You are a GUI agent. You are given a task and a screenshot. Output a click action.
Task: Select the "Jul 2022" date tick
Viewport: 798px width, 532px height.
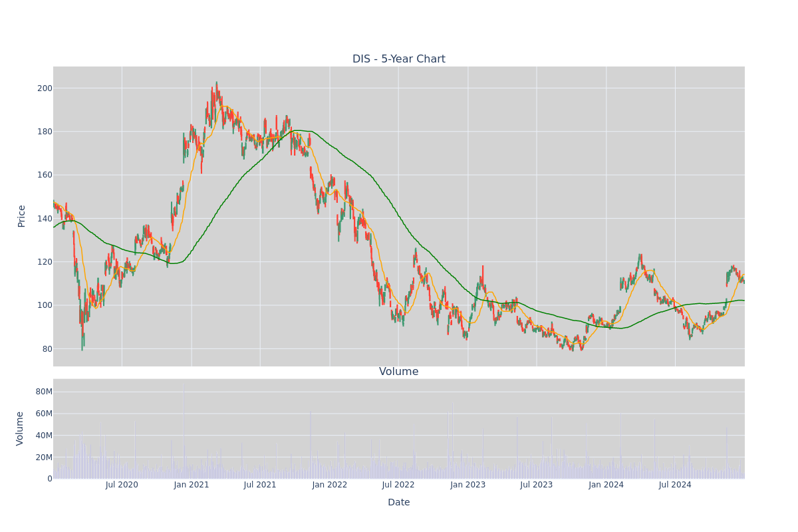pyautogui.click(x=398, y=485)
